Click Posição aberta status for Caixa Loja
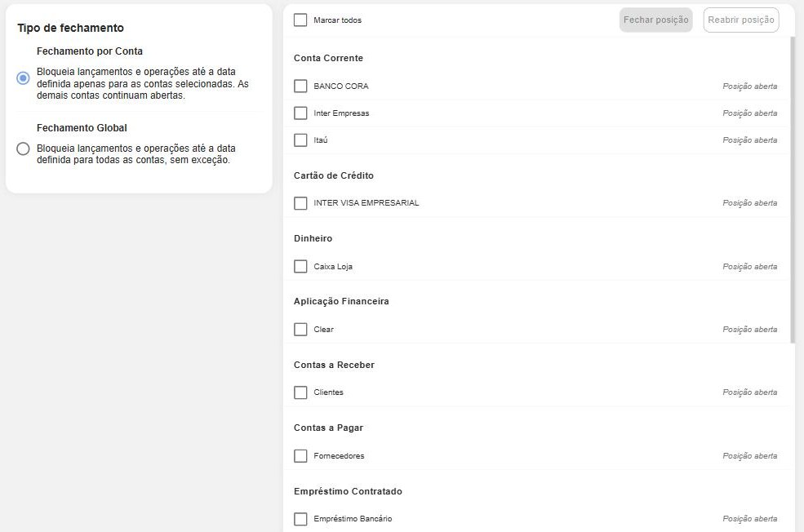 click(749, 267)
